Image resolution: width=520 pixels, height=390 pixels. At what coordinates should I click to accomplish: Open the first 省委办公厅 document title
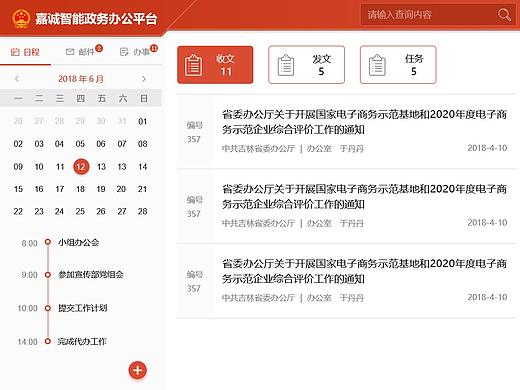point(364,122)
